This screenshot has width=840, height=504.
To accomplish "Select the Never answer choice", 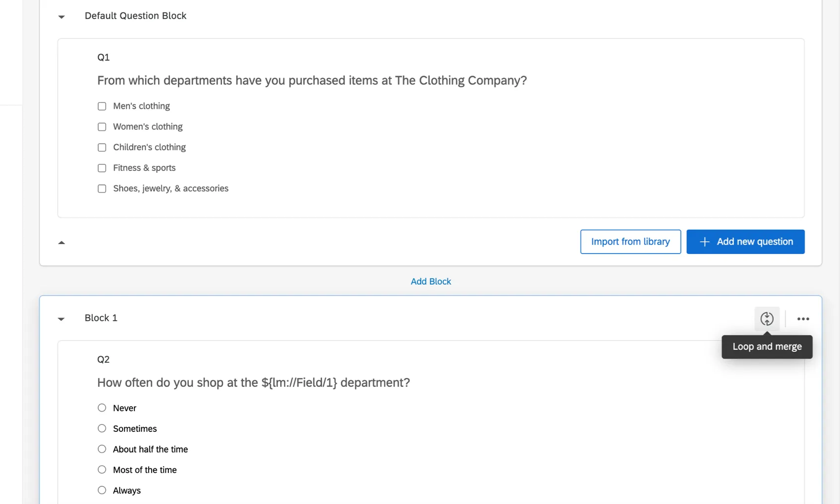I will pos(102,408).
